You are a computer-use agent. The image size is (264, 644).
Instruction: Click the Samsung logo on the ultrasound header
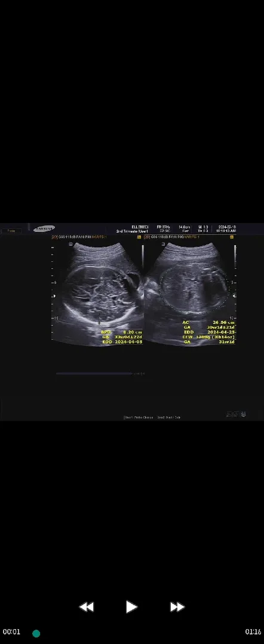click(x=44, y=228)
